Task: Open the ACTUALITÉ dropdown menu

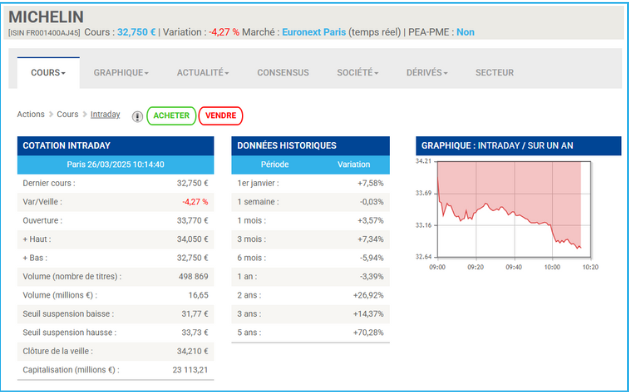Action: coord(203,73)
